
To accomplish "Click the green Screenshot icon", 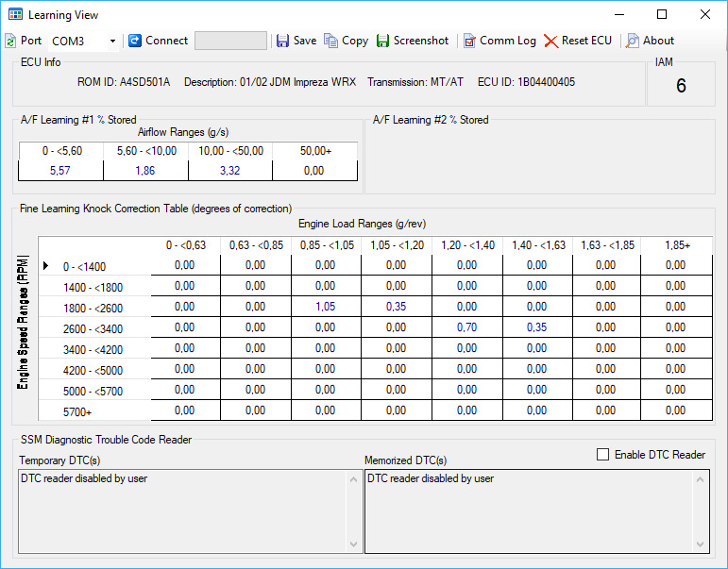I will click(x=382, y=41).
